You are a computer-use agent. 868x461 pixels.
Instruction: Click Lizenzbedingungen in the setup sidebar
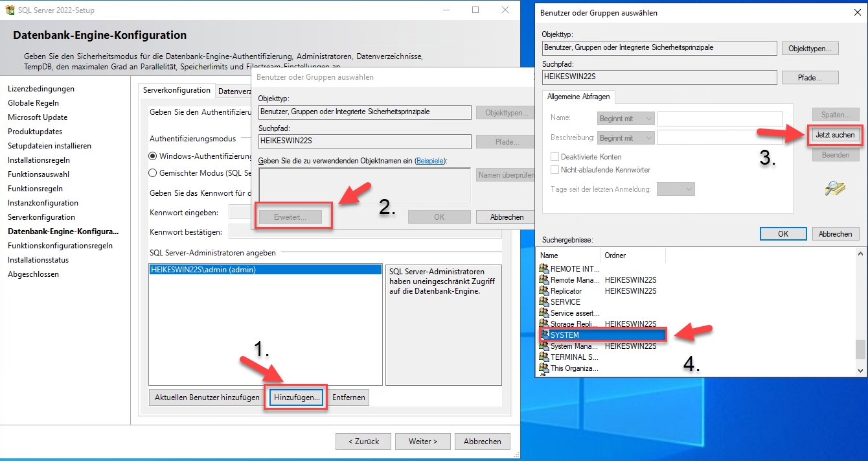click(x=41, y=89)
